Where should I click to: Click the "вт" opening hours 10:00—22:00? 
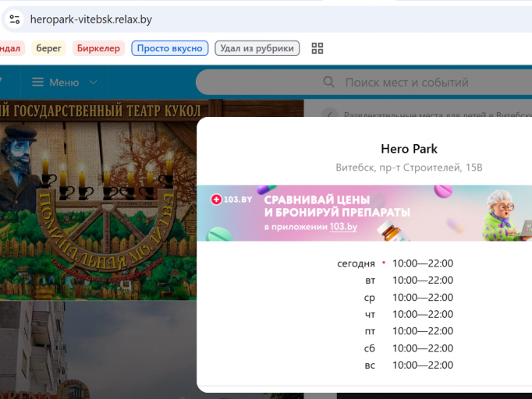tap(423, 281)
